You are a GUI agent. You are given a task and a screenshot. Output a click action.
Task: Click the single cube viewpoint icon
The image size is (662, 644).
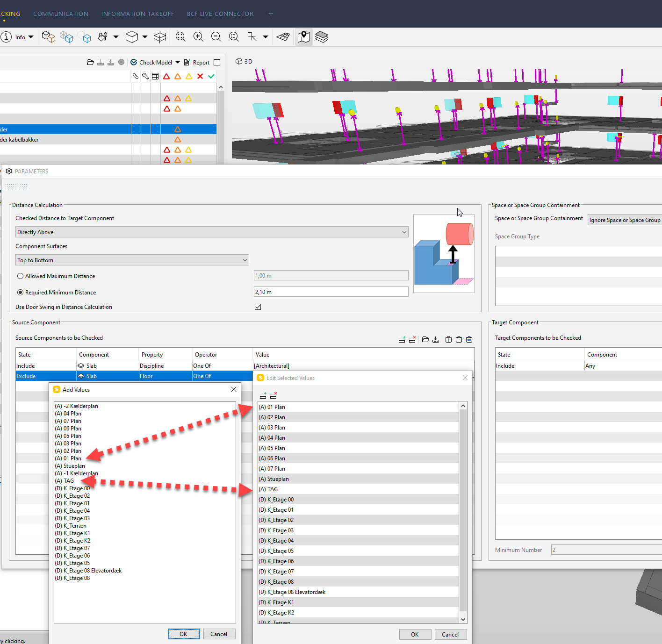point(132,37)
